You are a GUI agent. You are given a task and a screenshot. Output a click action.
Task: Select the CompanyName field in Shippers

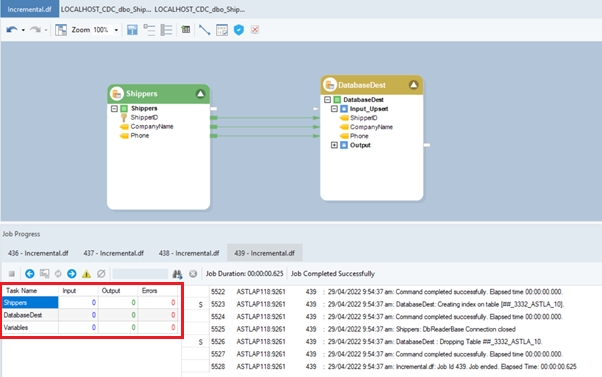coord(152,127)
